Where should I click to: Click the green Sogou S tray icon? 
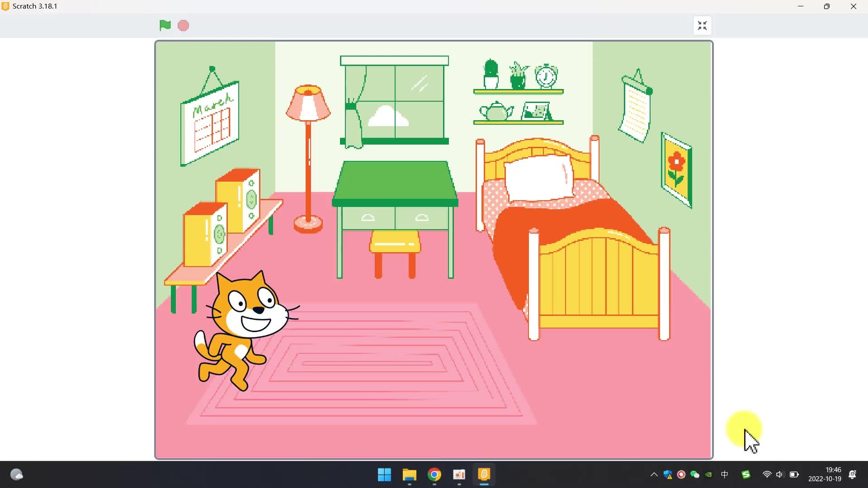coord(746,474)
